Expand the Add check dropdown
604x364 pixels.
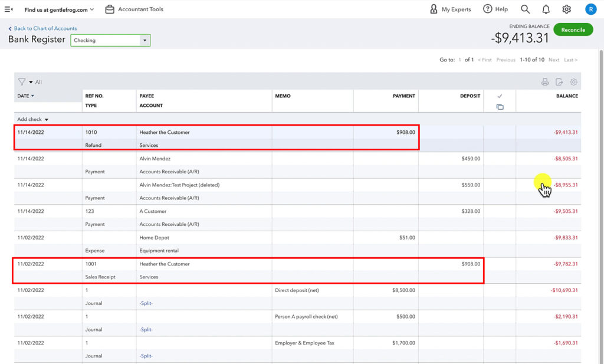pyautogui.click(x=32, y=119)
